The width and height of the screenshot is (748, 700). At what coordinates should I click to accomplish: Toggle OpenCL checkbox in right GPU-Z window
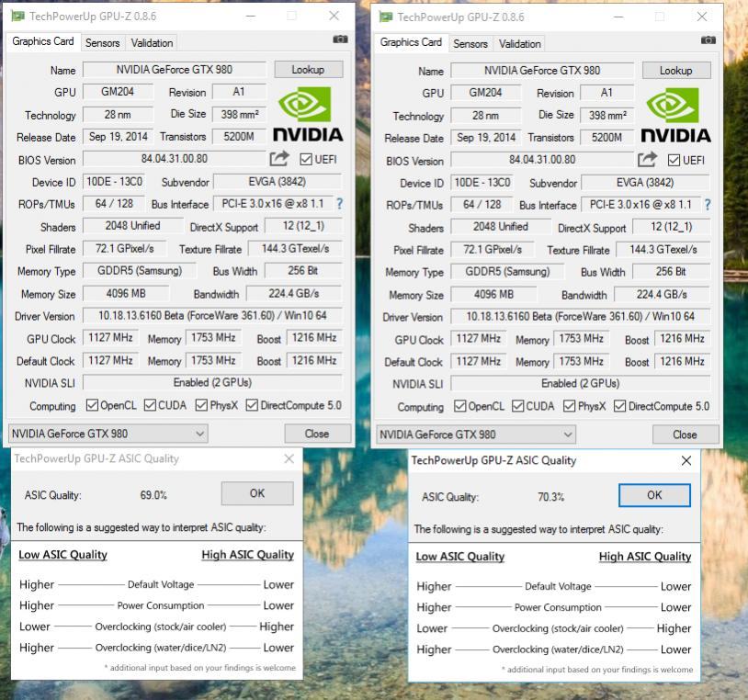click(x=459, y=406)
